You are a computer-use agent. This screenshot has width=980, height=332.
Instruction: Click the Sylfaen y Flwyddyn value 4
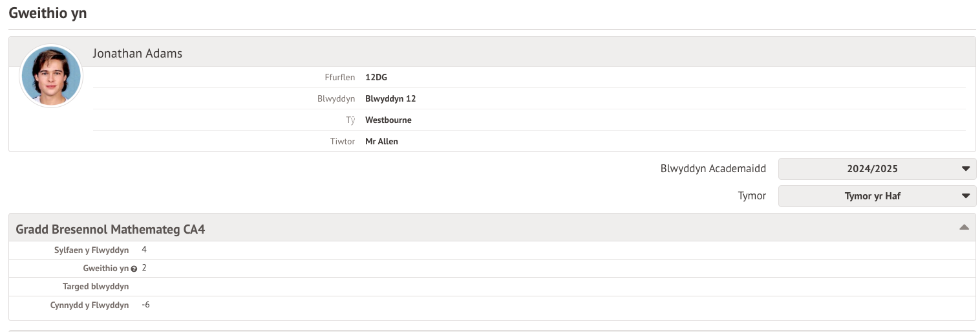coord(144,250)
